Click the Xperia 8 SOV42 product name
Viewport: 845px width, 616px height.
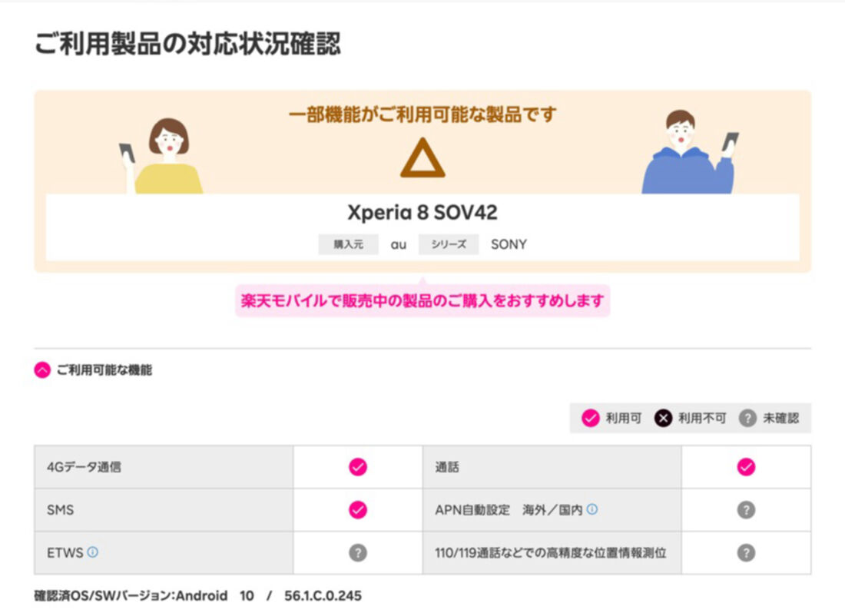pos(422,212)
